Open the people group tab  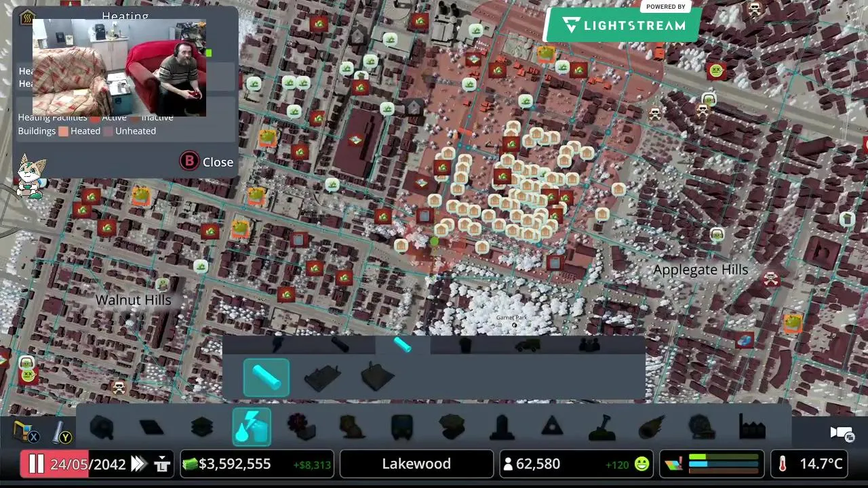(x=589, y=344)
